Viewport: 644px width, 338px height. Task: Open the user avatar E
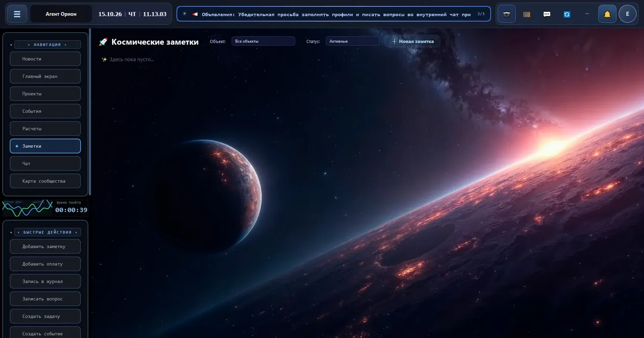click(x=628, y=14)
